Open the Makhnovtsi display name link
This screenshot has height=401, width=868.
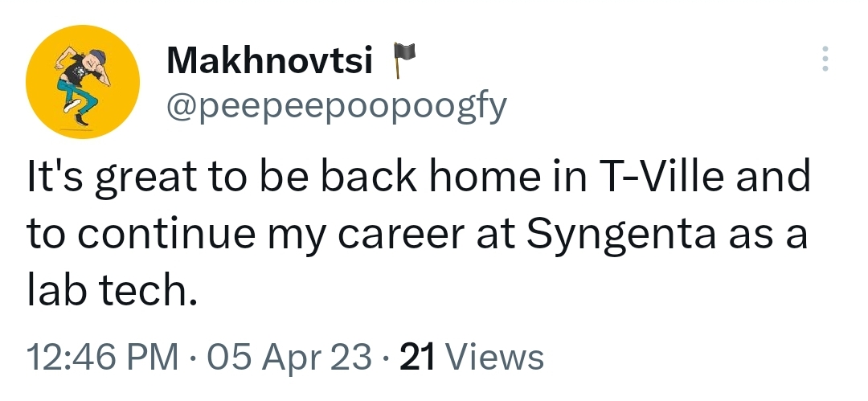point(268,62)
